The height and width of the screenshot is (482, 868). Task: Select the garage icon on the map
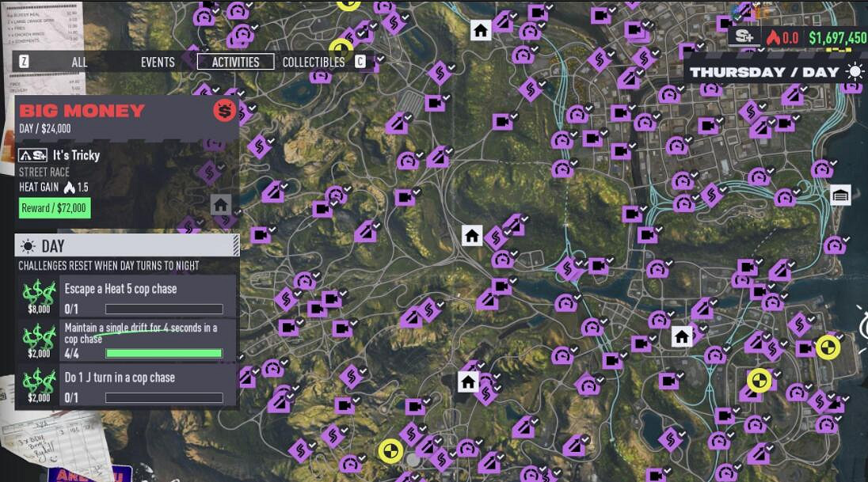(840, 195)
